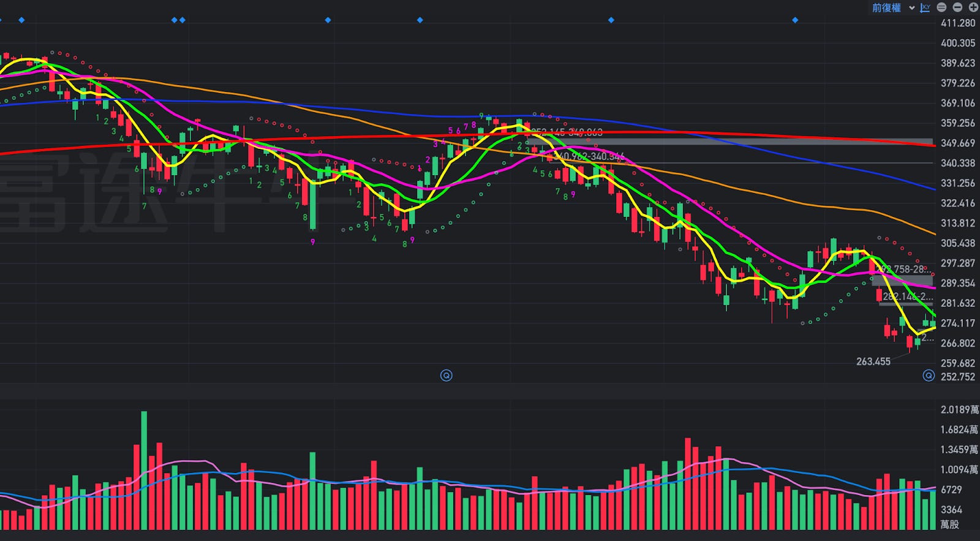Select the rightmost blue diamond event marker
The width and height of the screenshot is (980, 541).
pos(795,20)
